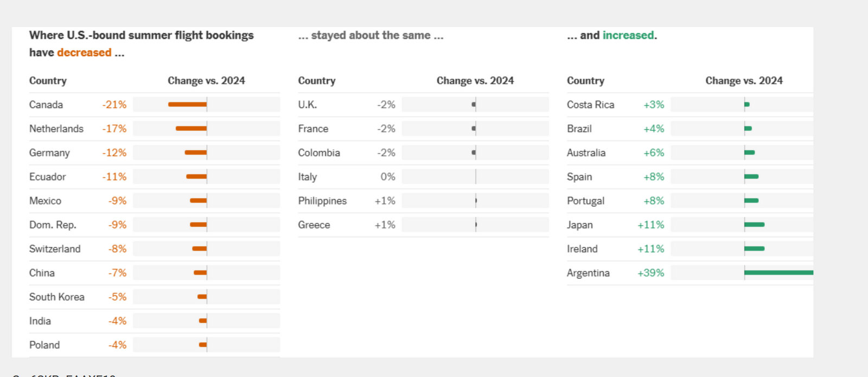Click Ecuador's orange bar

point(196,176)
